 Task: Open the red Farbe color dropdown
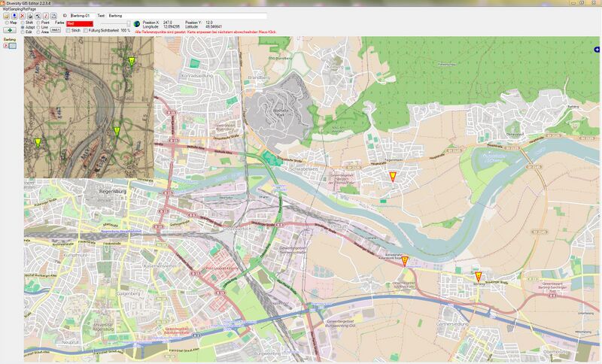80,24
